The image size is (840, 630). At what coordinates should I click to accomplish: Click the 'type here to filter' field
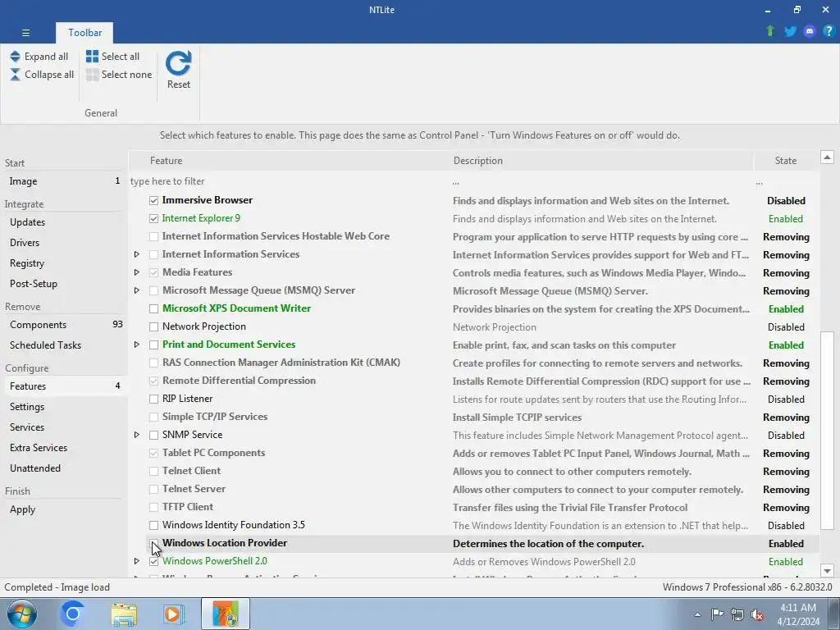click(x=290, y=181)
